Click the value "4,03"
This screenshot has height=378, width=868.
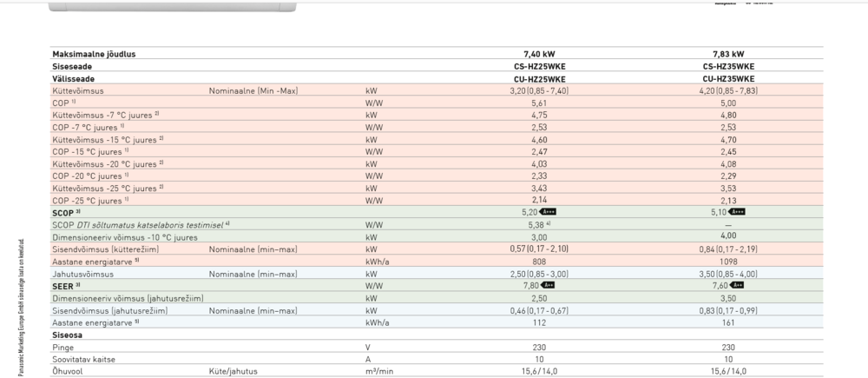[539, 164]
